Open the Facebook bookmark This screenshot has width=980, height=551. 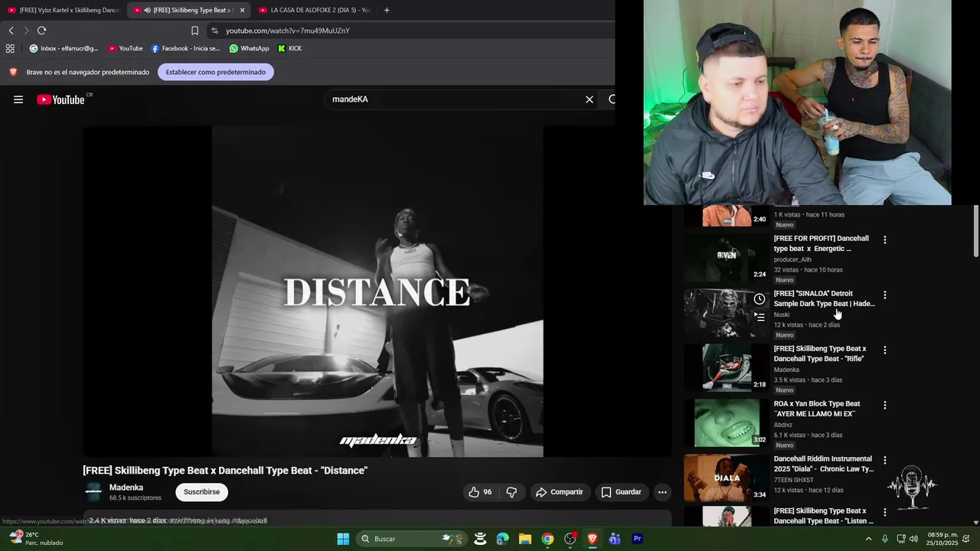click(185, 48)
